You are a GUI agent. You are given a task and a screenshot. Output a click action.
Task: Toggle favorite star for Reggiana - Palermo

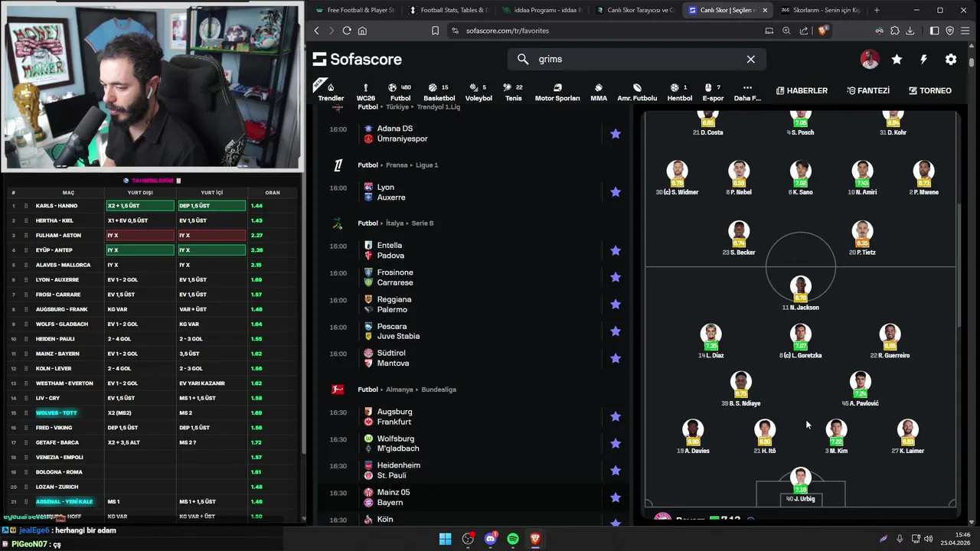pyautogui.click(x=616, y=305)
